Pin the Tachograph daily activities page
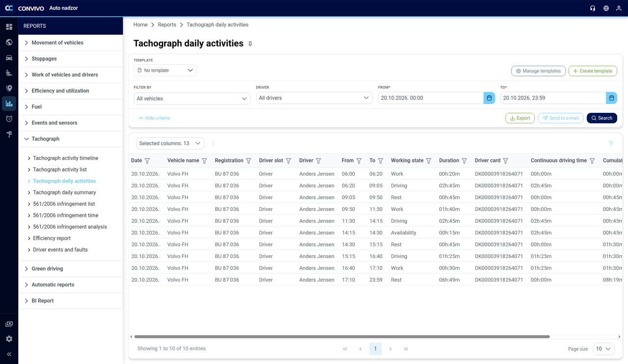The image size is (628, 364). [250, 44]
